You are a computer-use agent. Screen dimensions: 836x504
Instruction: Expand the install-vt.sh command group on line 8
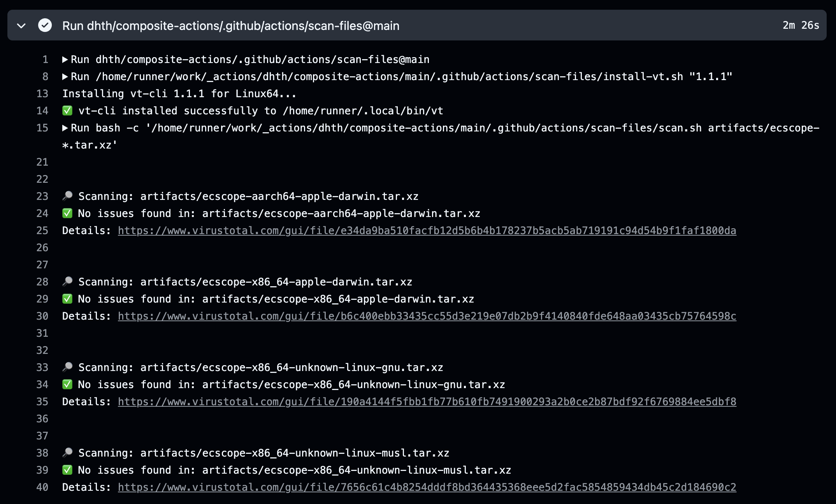pos(65,76)
